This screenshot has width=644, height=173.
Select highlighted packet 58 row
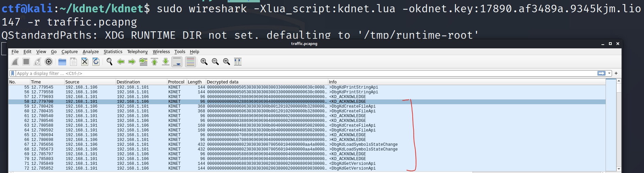[307, 101]
